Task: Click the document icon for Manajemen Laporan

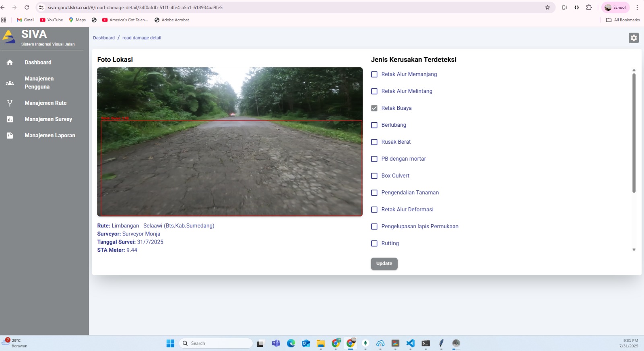Action: click(10, 136)
